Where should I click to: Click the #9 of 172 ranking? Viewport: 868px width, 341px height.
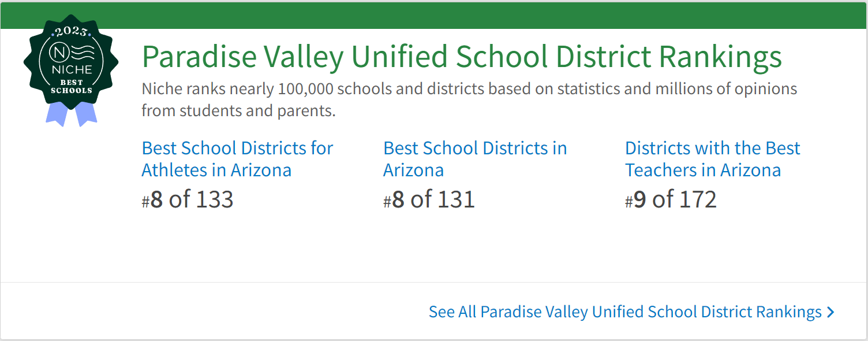671,199
